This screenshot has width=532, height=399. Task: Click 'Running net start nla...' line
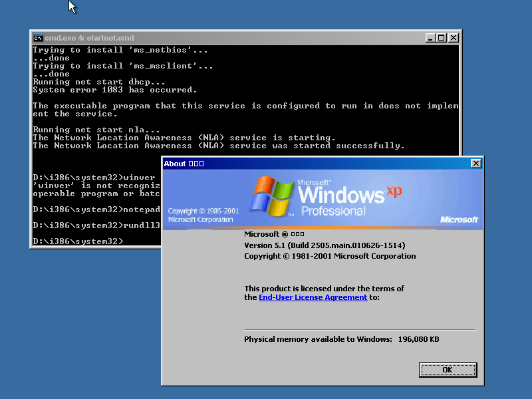point(96,130)
